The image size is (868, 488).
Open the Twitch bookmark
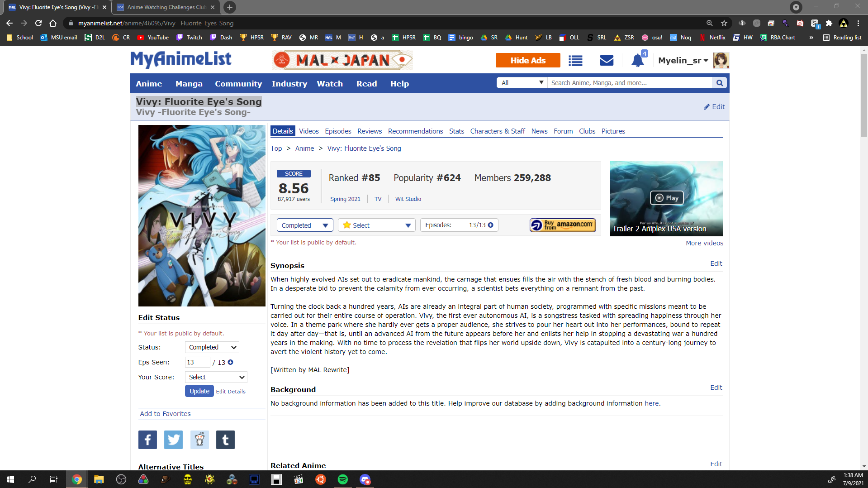pyautogui.click(x=189, y=38)
